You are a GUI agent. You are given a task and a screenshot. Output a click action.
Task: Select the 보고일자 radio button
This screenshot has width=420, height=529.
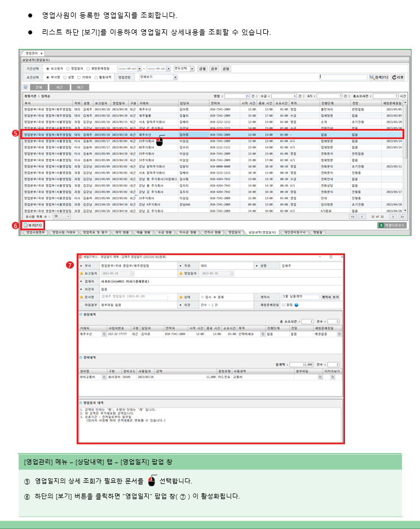click(48, 69)
